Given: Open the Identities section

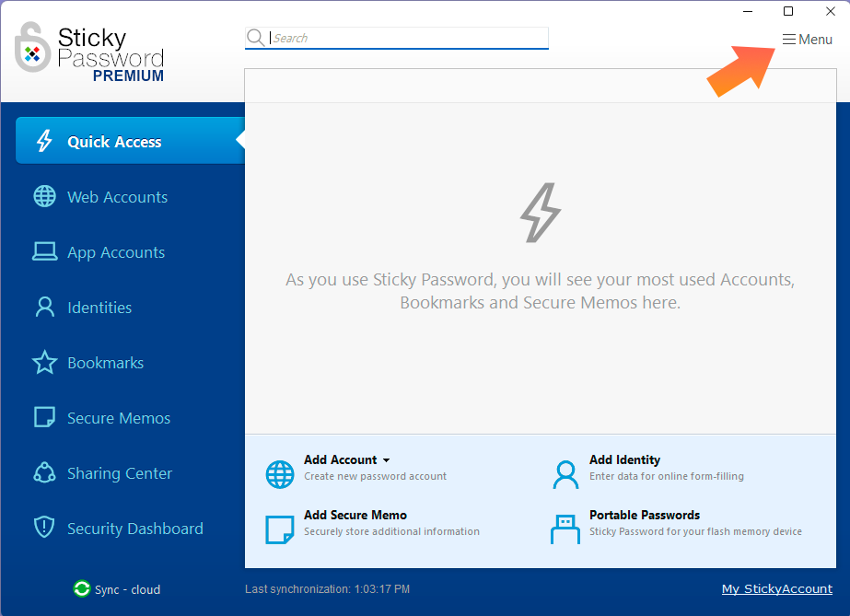Looking at the screenshot, I should 99,308.
